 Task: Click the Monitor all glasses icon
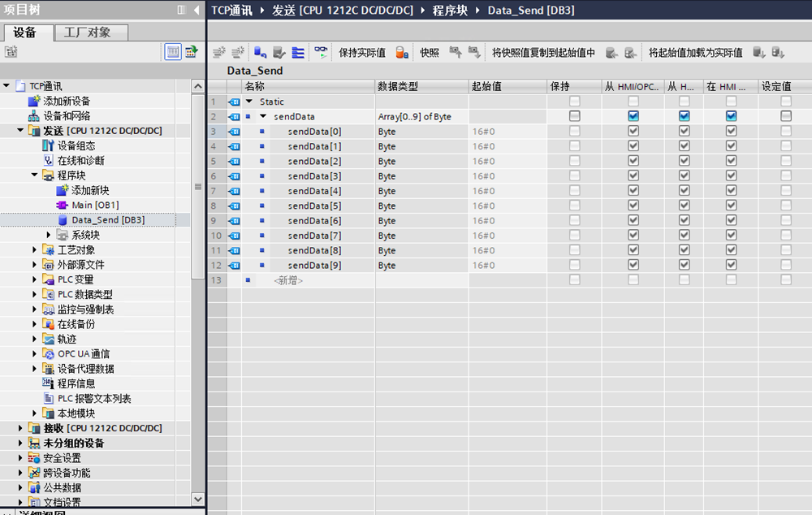322,53
